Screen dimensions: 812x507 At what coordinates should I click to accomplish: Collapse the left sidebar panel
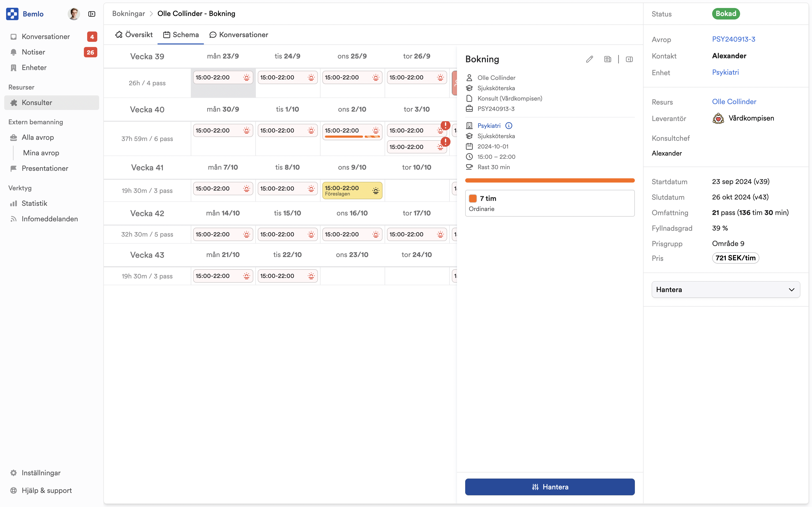(92, 14)
